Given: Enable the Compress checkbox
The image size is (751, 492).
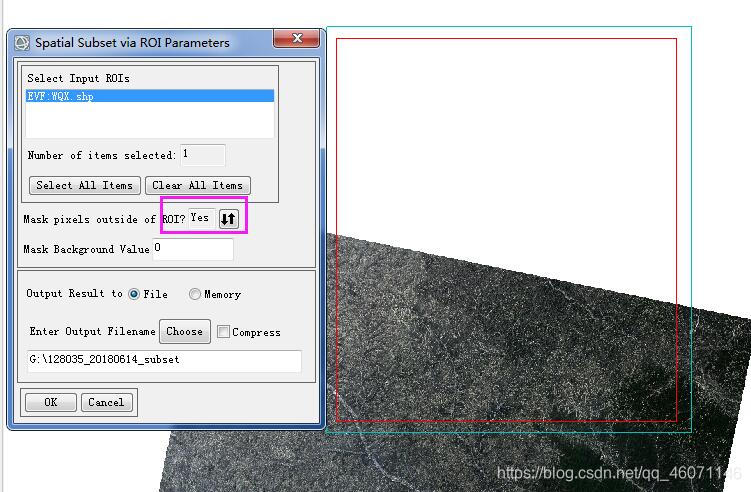Looking at the screenshot, I should pyautogui.click(x=223, y=332).
